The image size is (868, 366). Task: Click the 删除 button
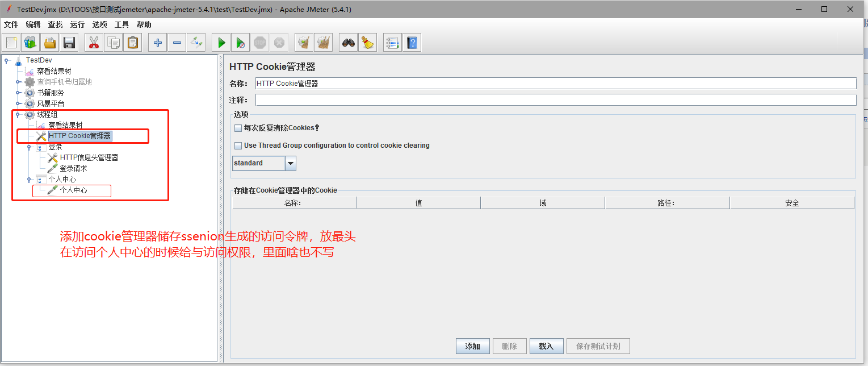(x=510, y=346)
